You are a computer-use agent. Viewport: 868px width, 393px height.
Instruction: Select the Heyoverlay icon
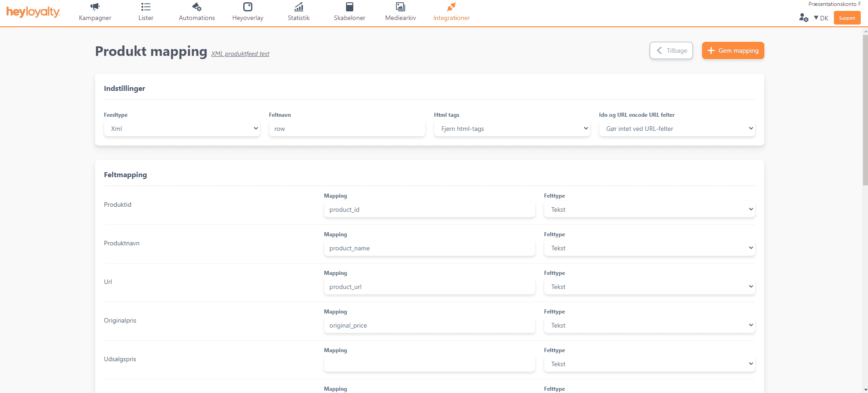click(247, 7)
